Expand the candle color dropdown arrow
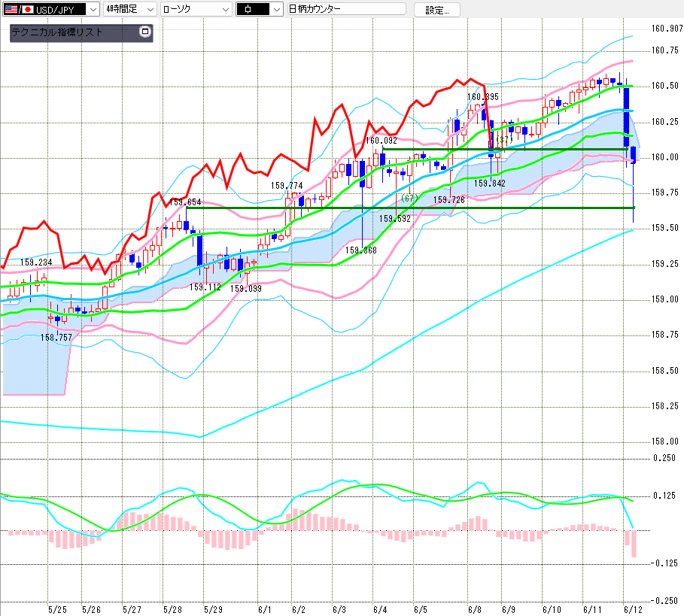 [277, 9]
